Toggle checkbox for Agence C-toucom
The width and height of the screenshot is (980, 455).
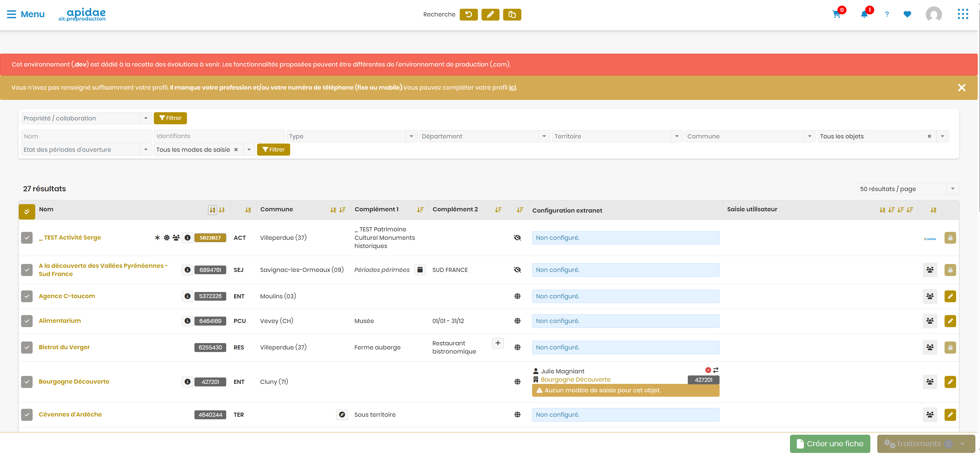pyautogui.click(x=27, y=296)
